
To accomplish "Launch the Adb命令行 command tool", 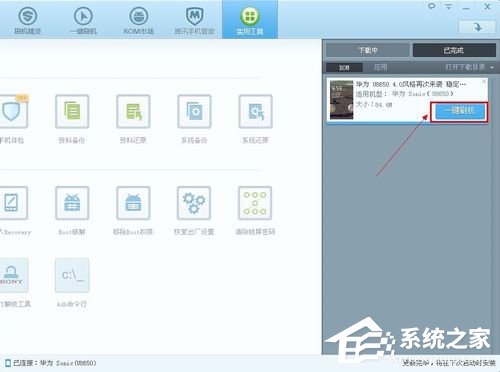I will (x=72, y=275).
